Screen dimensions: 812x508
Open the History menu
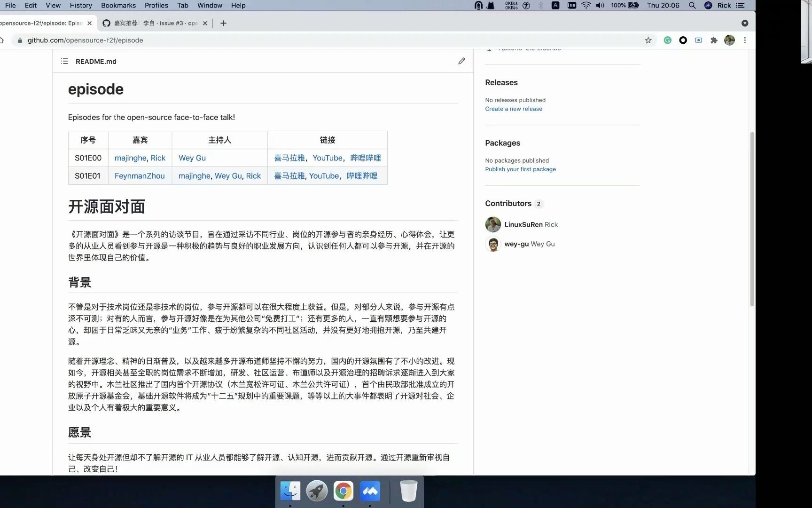pyautogui.click(x=81, y=5)
